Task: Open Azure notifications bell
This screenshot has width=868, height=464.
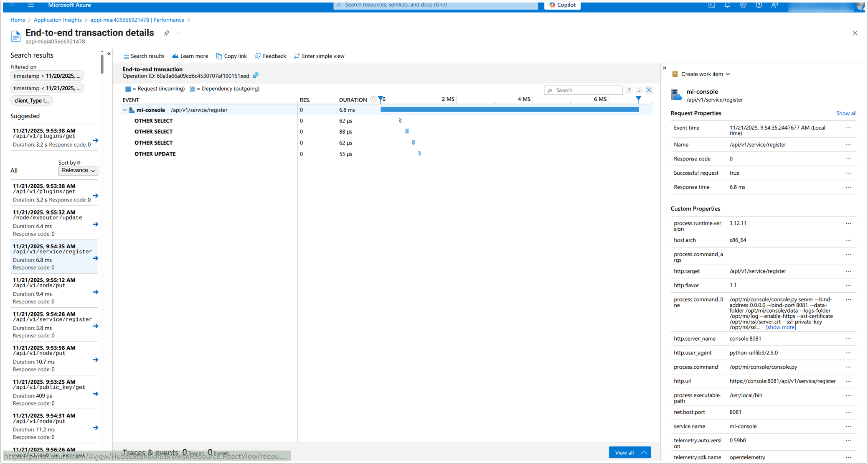Action: (x=727, y=5)
